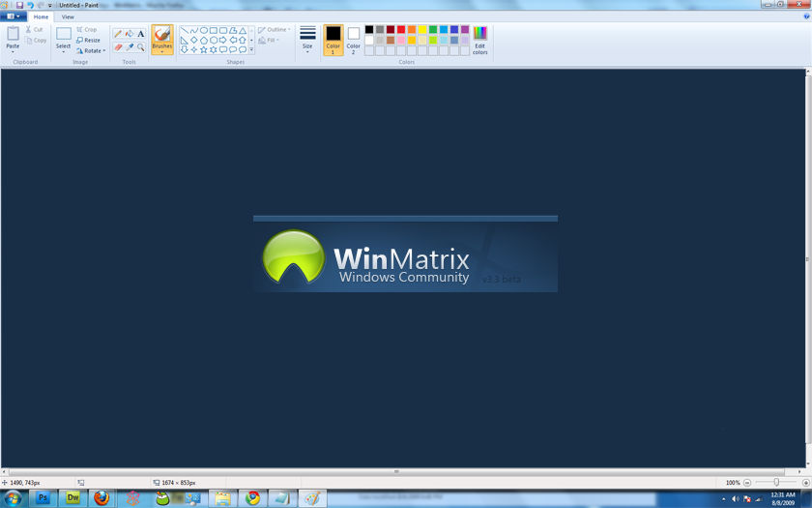
Task: Choose the Six-point star shape
Action: [x=214, y=49]
